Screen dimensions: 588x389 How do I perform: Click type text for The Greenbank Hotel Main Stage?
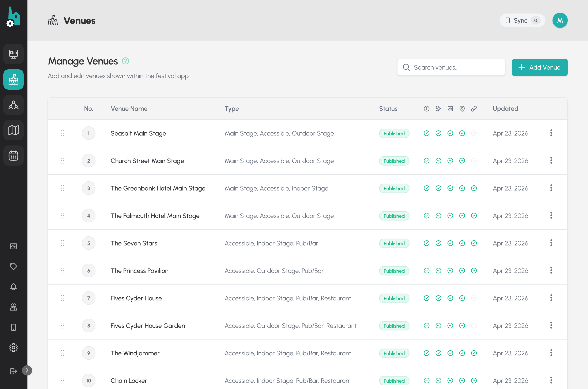pos(276,189)
